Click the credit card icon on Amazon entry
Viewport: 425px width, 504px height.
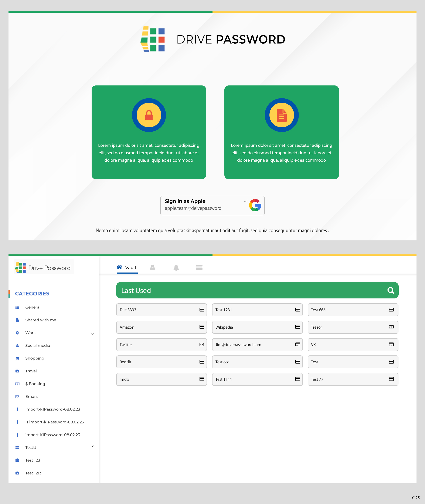pos(201,327)
